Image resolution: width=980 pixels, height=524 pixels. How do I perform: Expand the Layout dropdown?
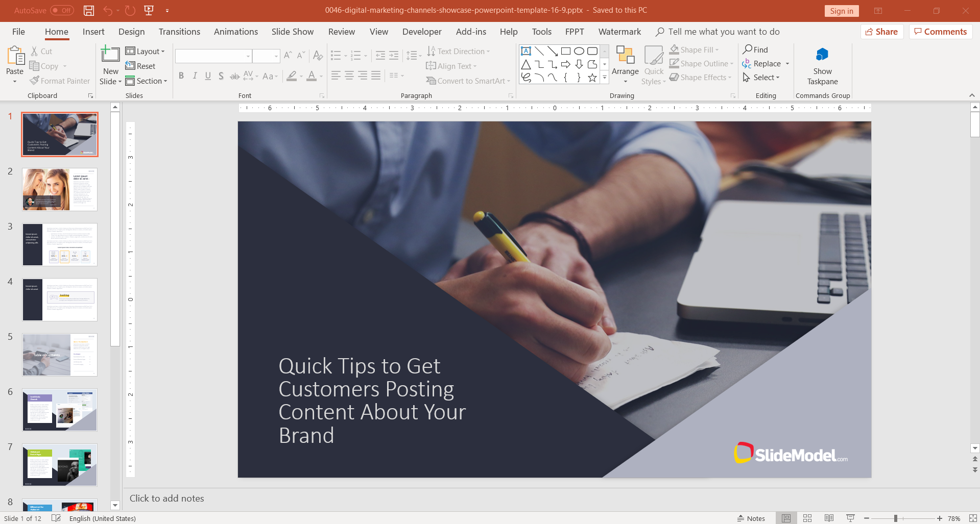[x=146, y=51]
